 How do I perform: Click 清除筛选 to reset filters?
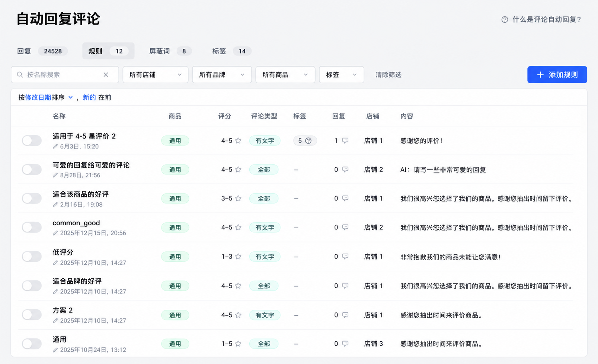[388, 75]
